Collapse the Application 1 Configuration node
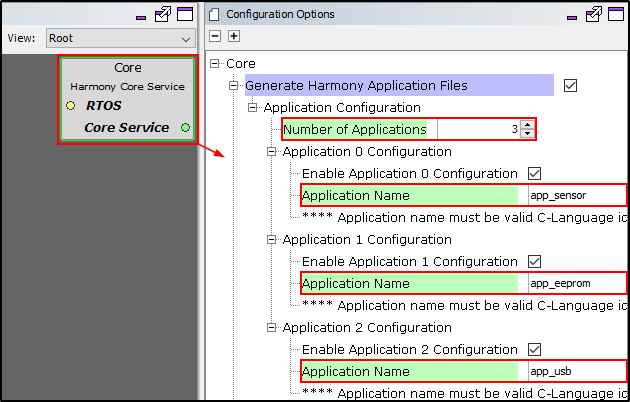The width and height of the screenshot is (630, 402). 272,240
